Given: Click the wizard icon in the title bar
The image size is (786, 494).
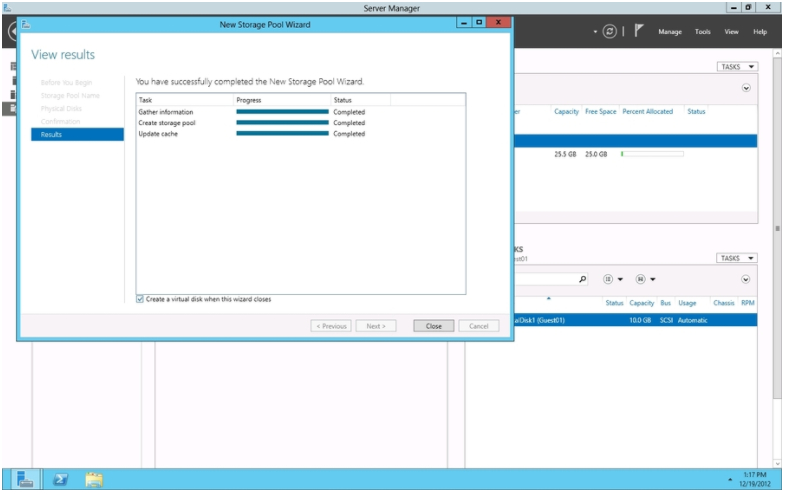Looking at the screenshot, I should click(x=26, y=25).
